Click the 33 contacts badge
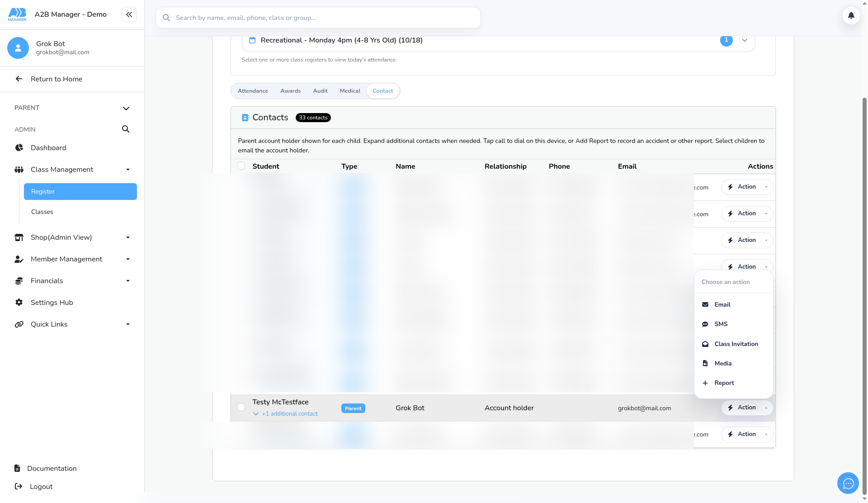The image size is (868, 503). (313, 118)
